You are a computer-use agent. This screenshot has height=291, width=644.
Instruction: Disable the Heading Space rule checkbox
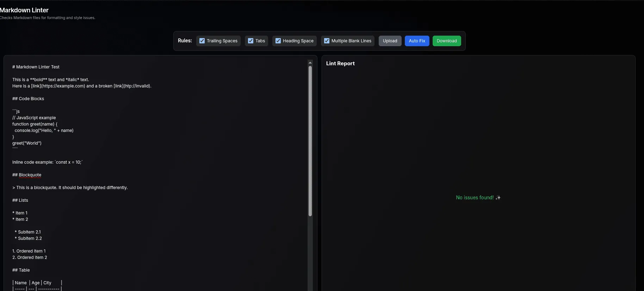278,41
